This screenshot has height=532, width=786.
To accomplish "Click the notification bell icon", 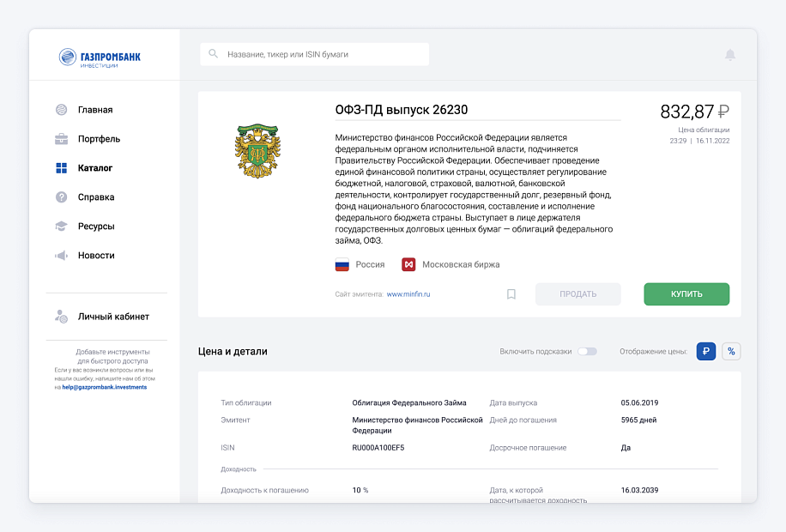I will click(730, 55).
